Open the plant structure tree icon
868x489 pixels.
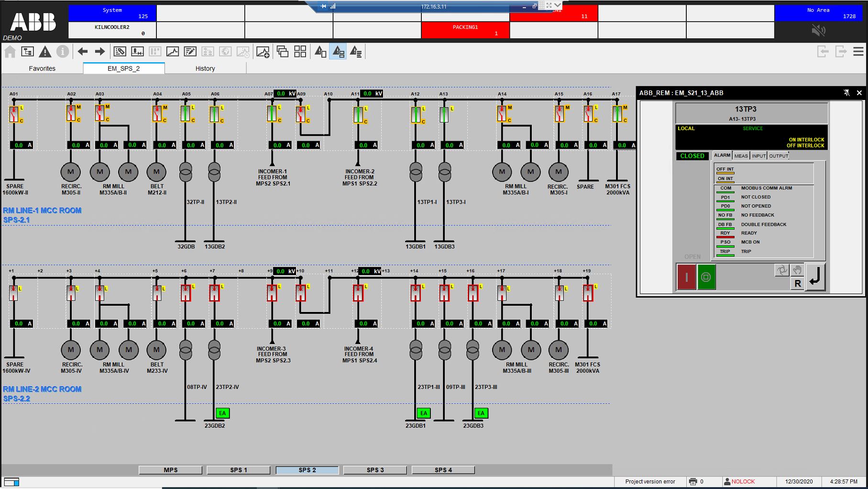(x=28, y=52)
